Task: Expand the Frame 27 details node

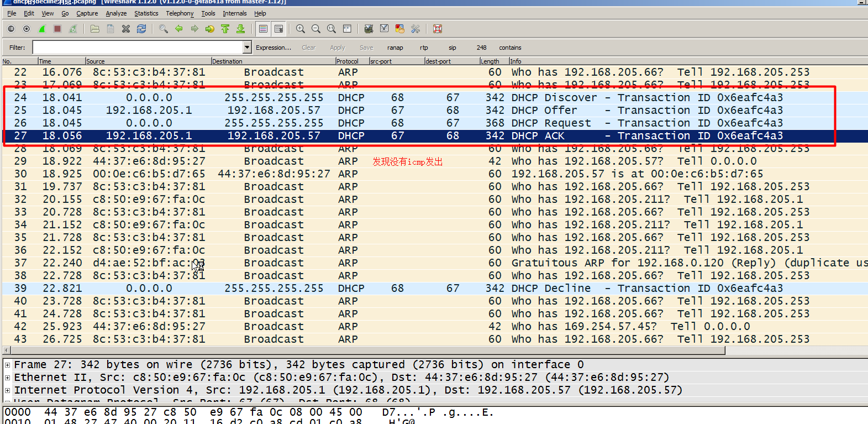Action: (x=7, y=365)
